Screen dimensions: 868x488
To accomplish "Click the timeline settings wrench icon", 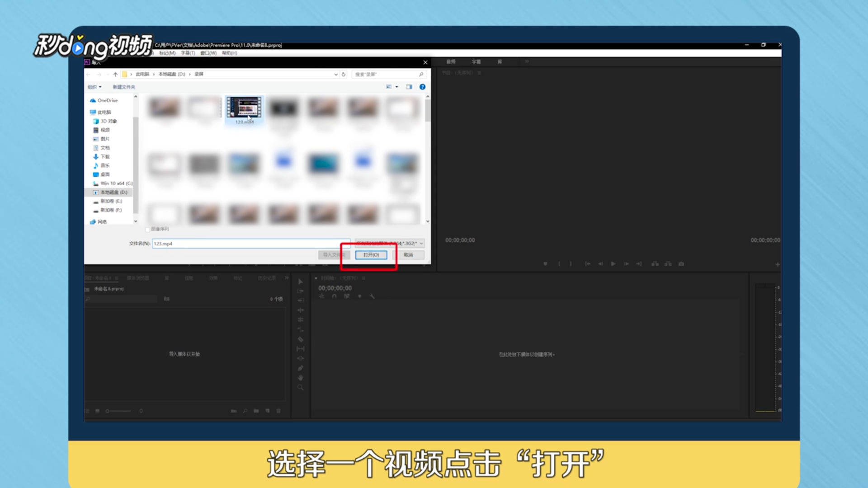I will (373, 296).
